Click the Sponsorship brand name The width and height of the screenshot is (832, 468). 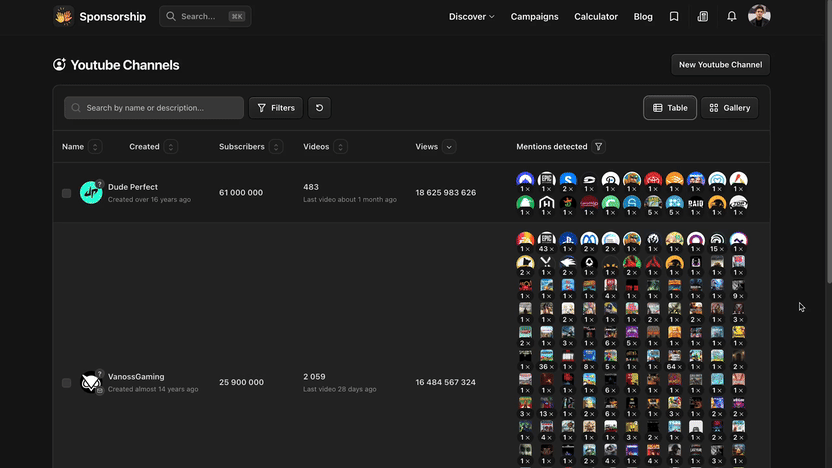(112, 16)
